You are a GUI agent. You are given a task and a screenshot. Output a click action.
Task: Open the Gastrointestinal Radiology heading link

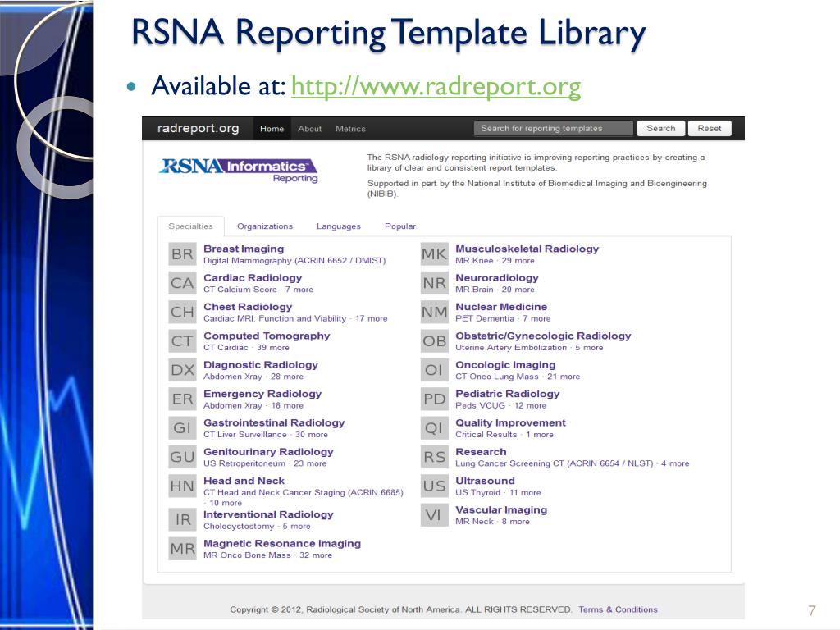pos(274,422)
